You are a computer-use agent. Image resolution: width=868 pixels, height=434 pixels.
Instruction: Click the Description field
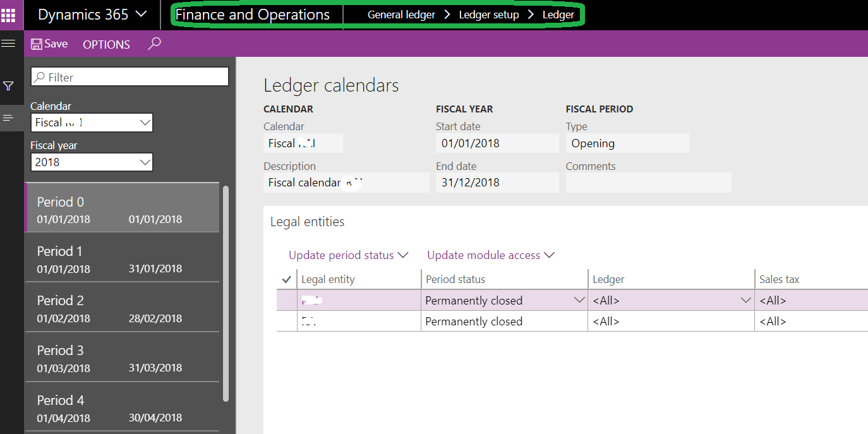coord(346,183)
